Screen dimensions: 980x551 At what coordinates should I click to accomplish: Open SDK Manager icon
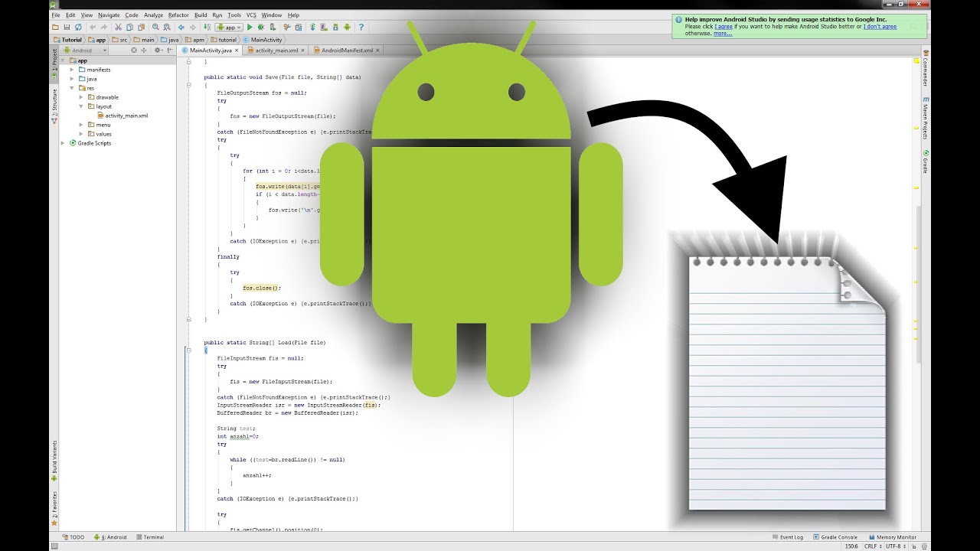335,27
